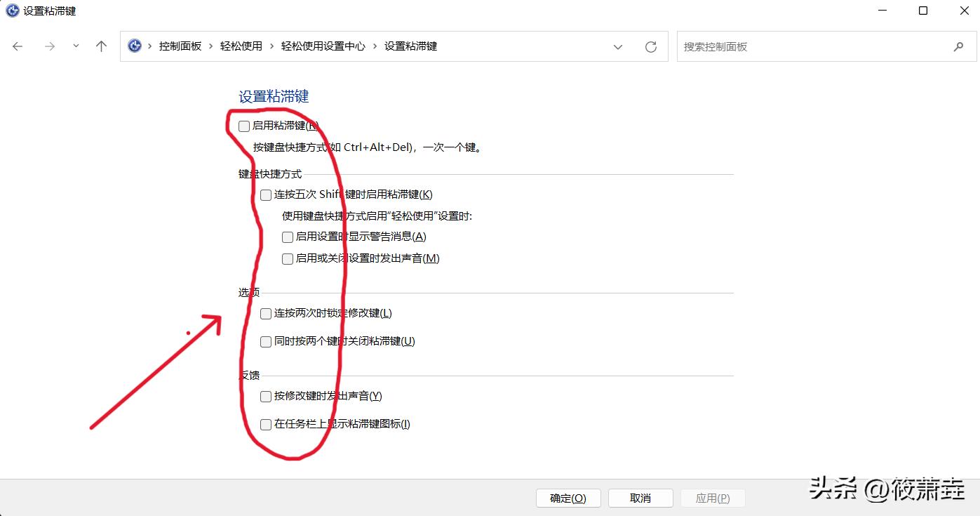
Task: Open the breadcrumb chevron after 轻松使用设置中心
Action: [x=374, y=46]
